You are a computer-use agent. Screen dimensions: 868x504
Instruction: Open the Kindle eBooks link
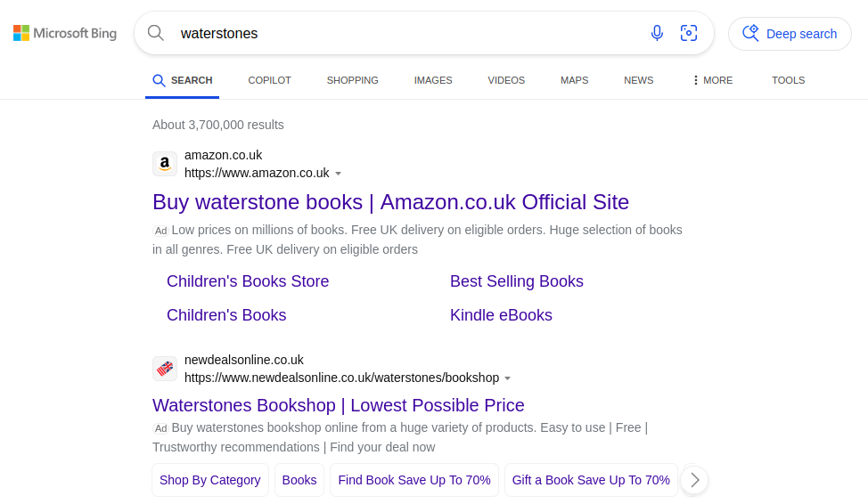tap(501, 315)
